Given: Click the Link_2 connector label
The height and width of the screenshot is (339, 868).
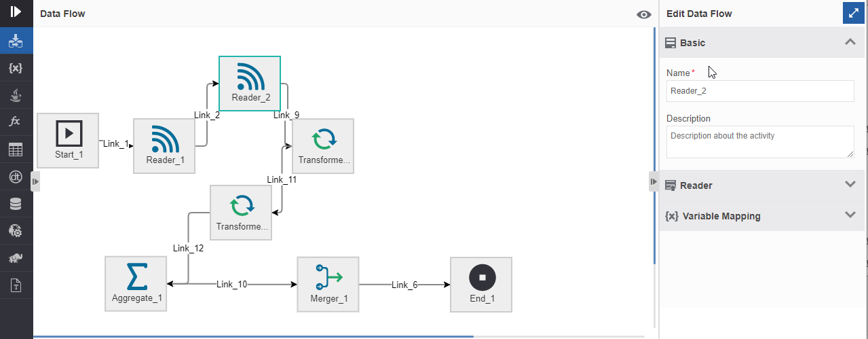Looking at the screenshot, I should (x=207, y=115).
